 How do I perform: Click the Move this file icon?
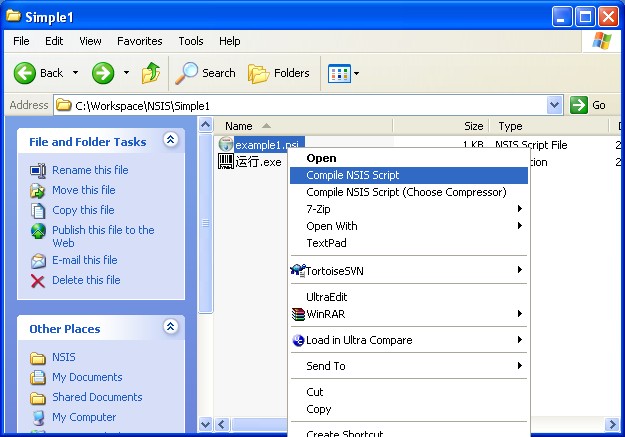coord(38,191)
